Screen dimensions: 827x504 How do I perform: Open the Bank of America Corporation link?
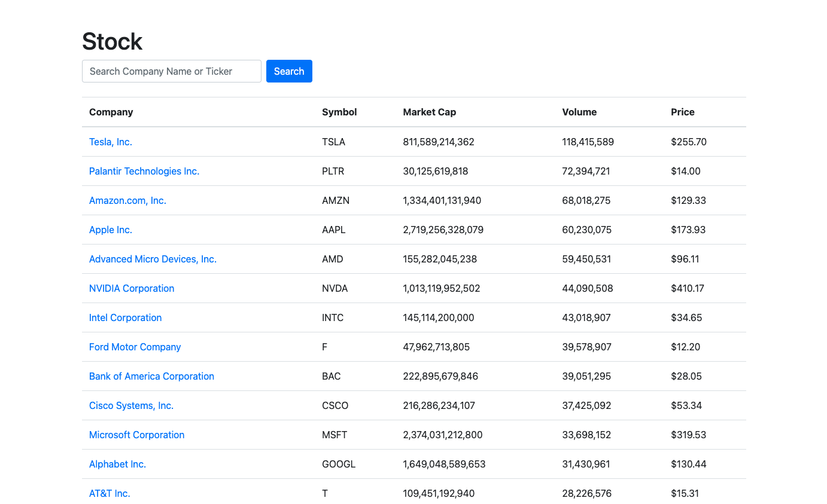[151, 376]
